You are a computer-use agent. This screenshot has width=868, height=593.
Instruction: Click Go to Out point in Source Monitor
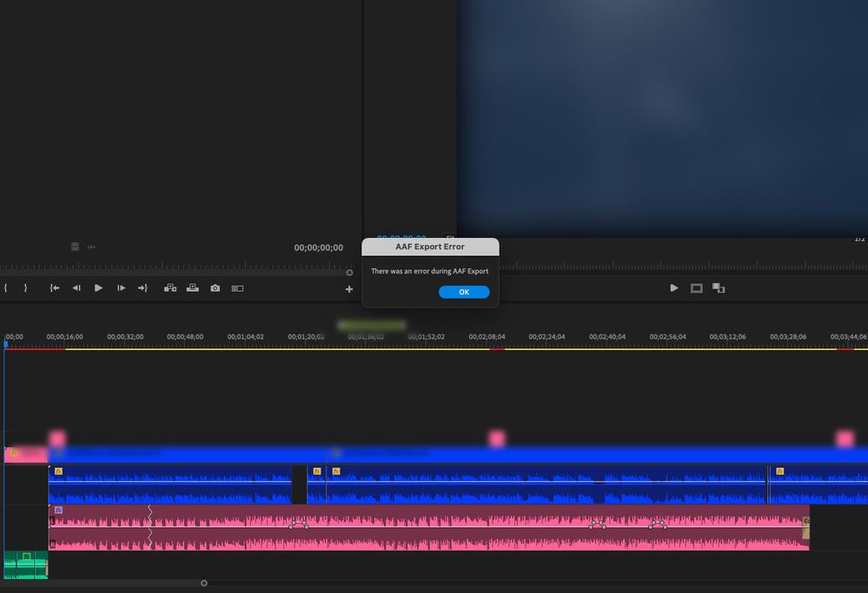coord(142,288)
